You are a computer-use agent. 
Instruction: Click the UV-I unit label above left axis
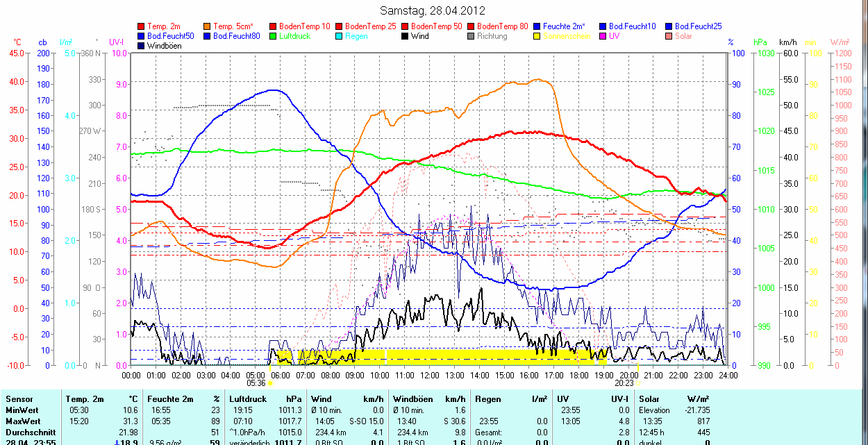click(116, 42)
